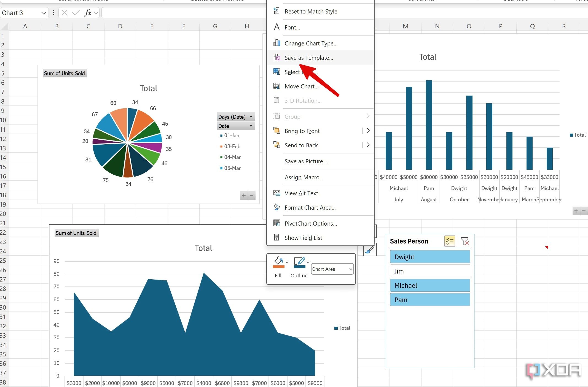Expand the Days Date dropdown slicer
This screenshot has height=387, width=588.
(x=251, y=117)
